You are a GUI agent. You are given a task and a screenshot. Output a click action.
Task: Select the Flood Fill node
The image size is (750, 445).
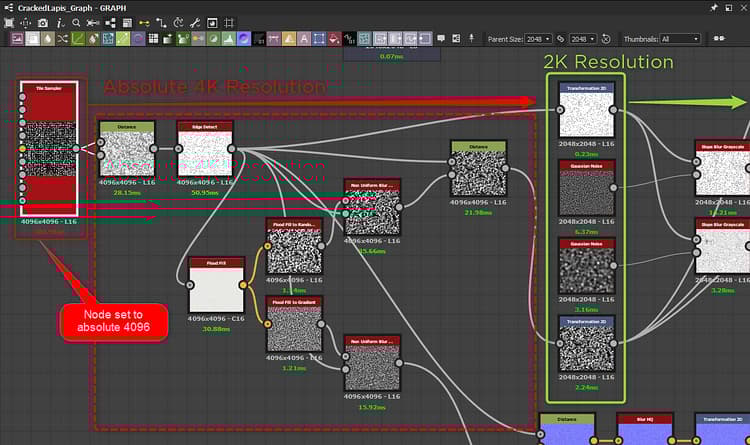pos(216,285)
